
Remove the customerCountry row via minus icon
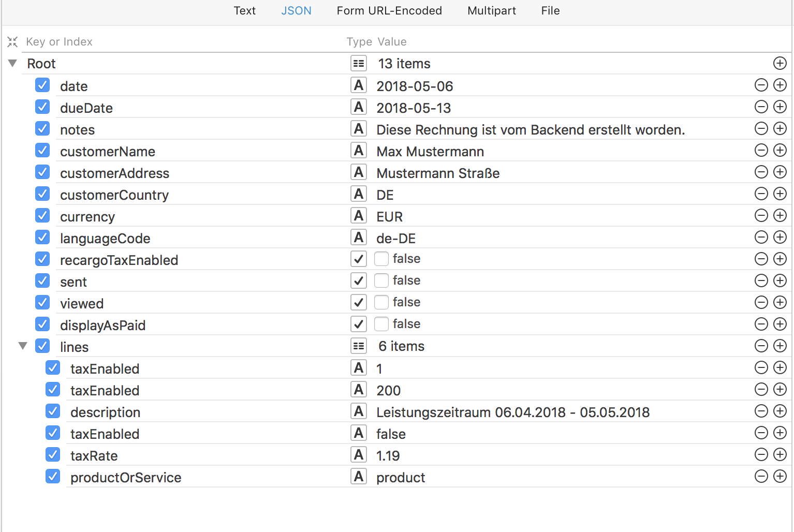pos(761,194)
